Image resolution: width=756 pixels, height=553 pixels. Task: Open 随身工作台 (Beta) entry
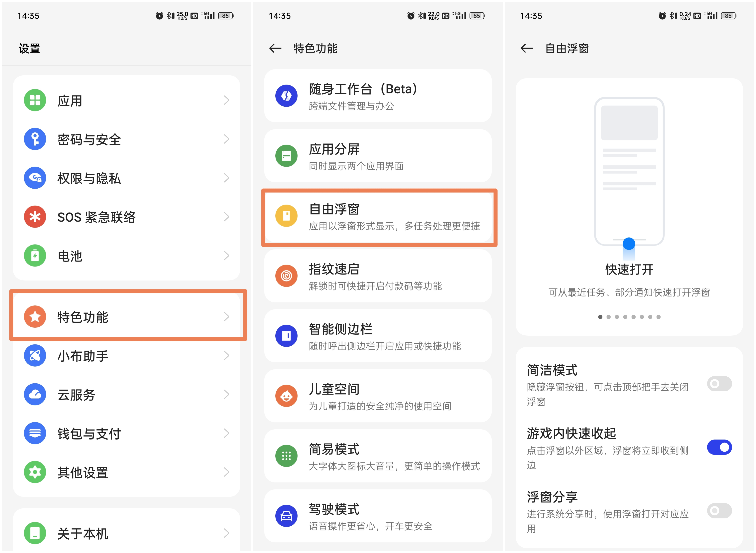coord(378,96)
